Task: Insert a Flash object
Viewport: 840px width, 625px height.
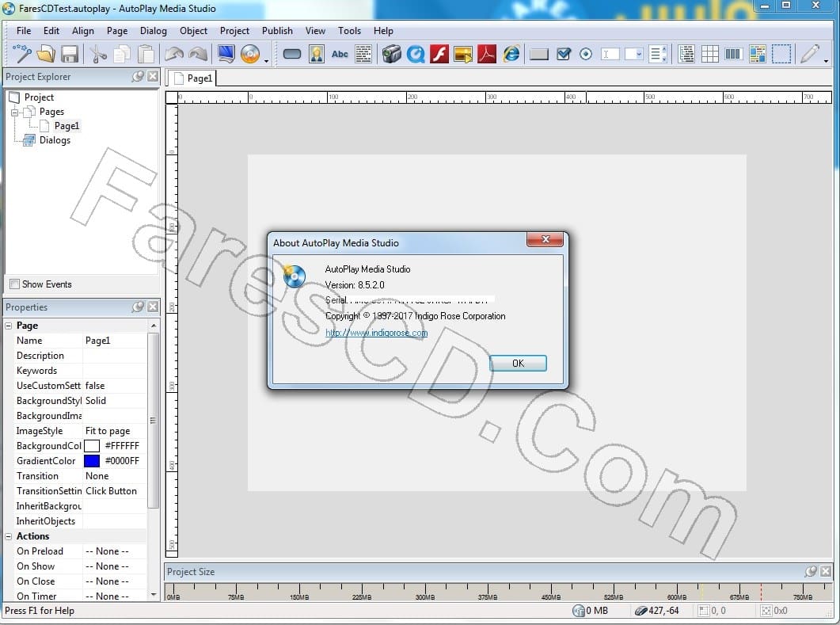Action: pyautogui.click(x=439, y=54)
